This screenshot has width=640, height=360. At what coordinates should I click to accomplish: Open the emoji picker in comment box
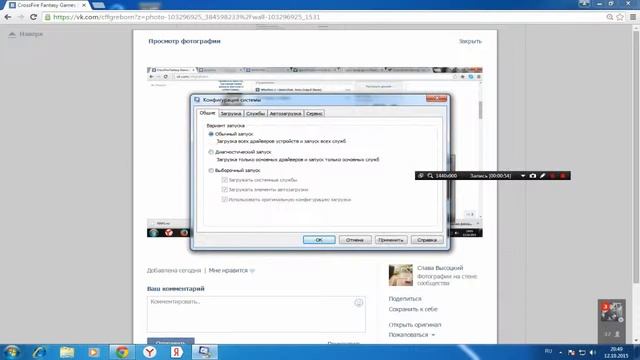coord(358,302)
